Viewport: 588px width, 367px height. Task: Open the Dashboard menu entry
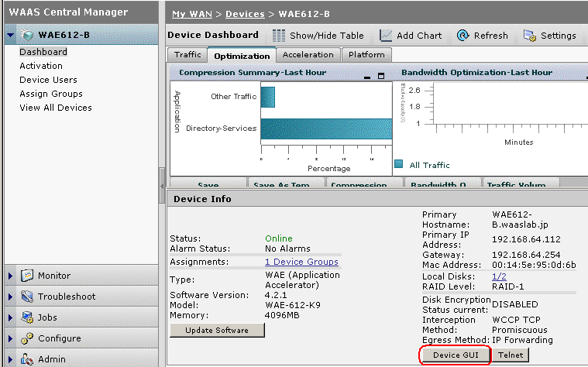point(43,52)
